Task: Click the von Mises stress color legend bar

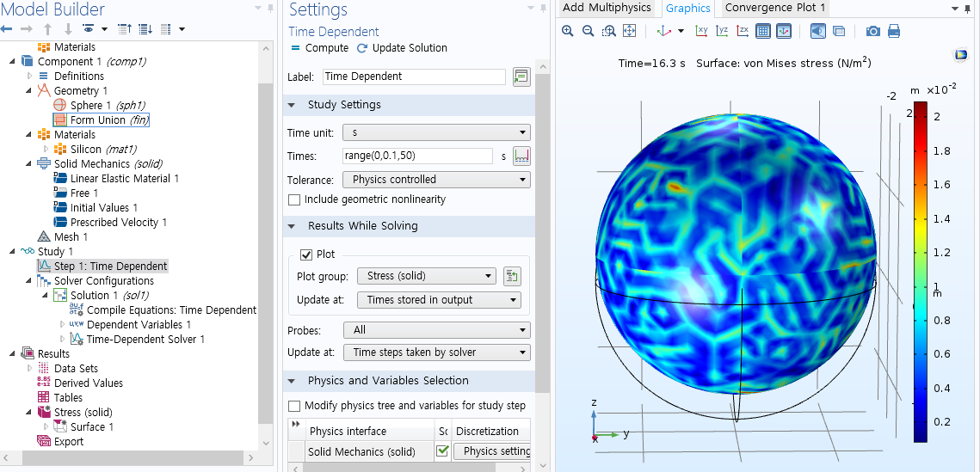Action: coord(920,271)
